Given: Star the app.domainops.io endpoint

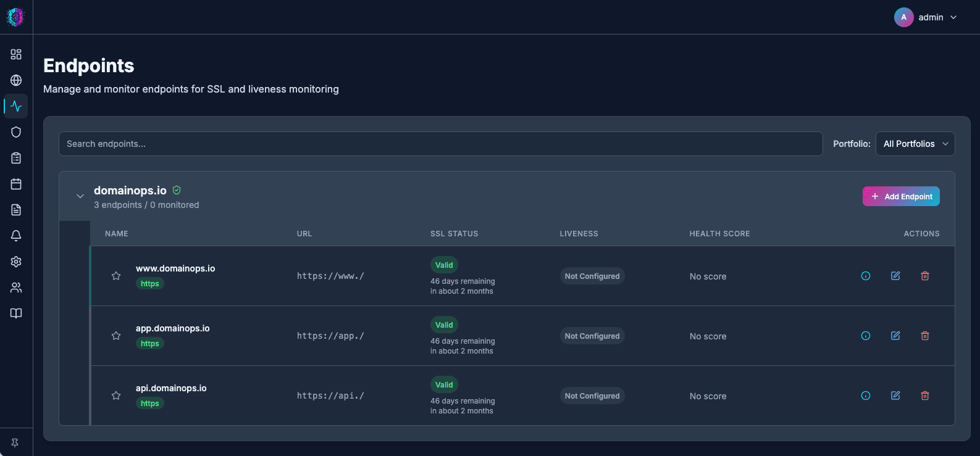Looking at the screenshot, I should click(116, 336).
